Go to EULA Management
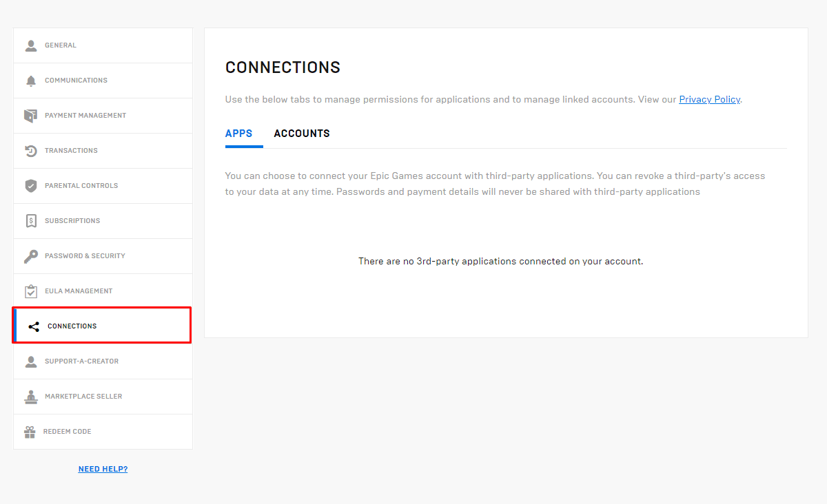The width and height of the screenshot is (827, 504). [103, 291]
